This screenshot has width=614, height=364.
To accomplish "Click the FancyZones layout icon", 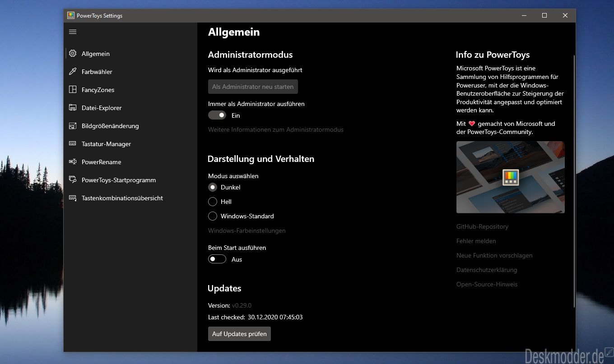I will tap(73, 90).
